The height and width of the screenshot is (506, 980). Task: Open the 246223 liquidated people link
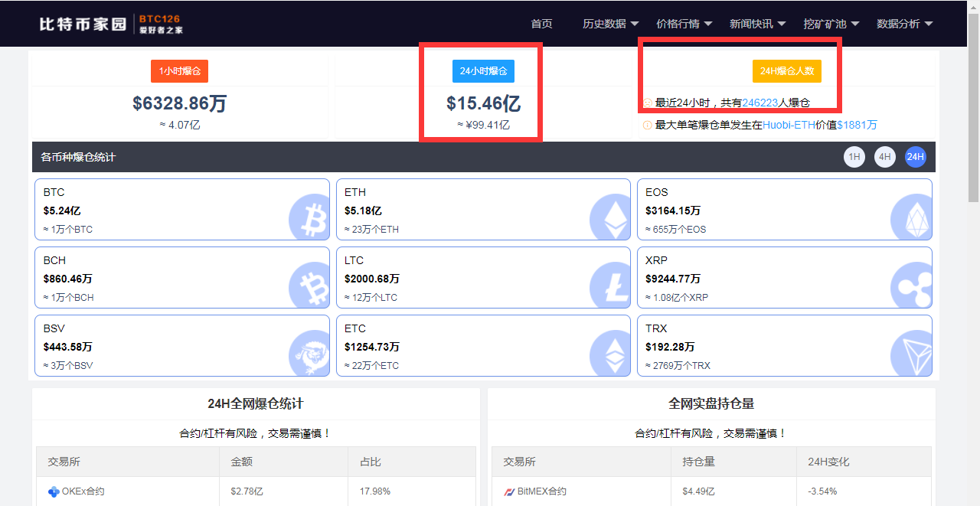pyautogui.click(x=760, y=103)
